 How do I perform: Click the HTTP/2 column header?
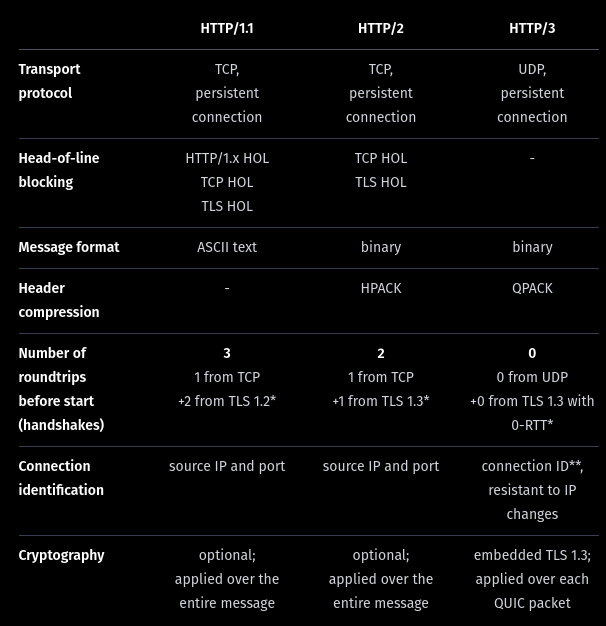click(381, 28)
